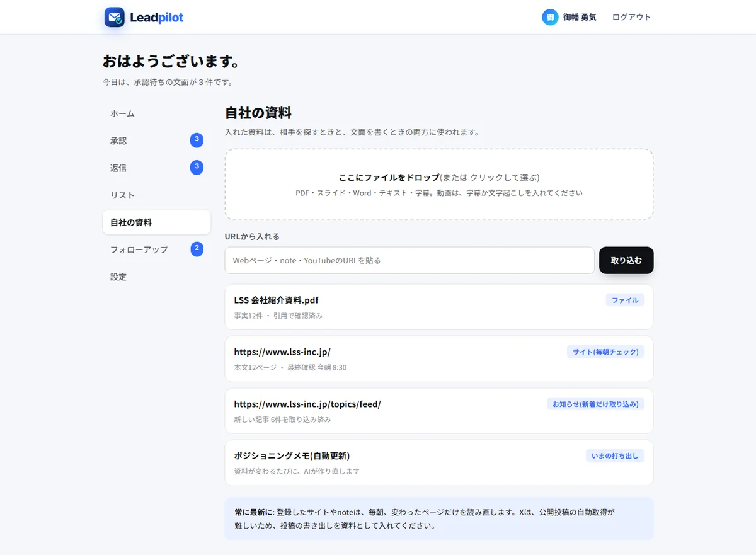Viewport: 756px width, 555px height.
Task: Open the topics/feed URL entry
Action: pos(439,411)
